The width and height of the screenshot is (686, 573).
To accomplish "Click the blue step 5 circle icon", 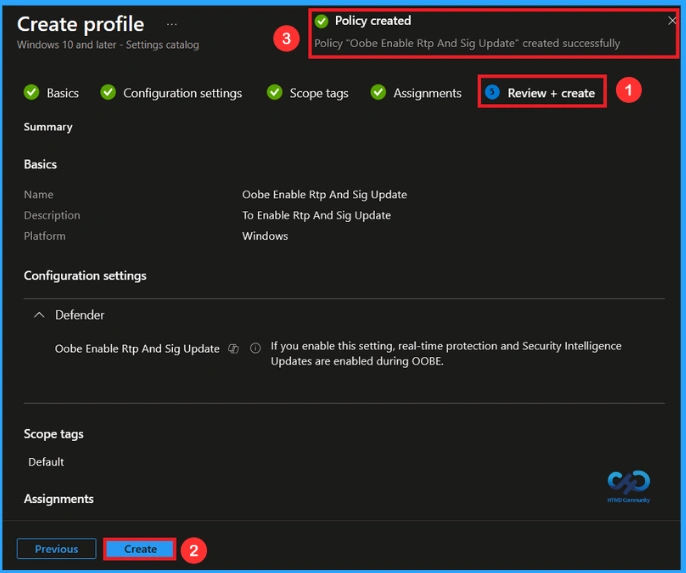I will point(492,92).
